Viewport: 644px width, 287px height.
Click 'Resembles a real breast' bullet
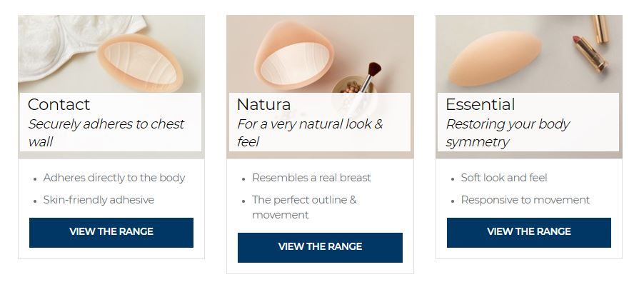click(311, 178)
